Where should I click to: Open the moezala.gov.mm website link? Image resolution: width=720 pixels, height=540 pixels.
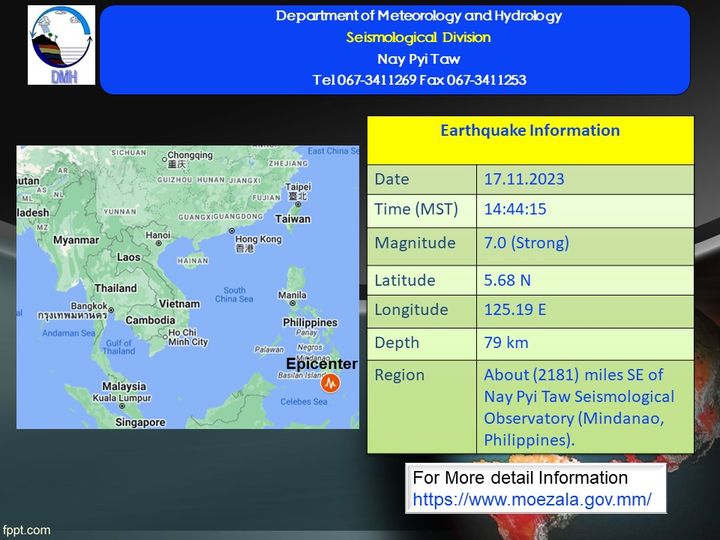[532, 498]
